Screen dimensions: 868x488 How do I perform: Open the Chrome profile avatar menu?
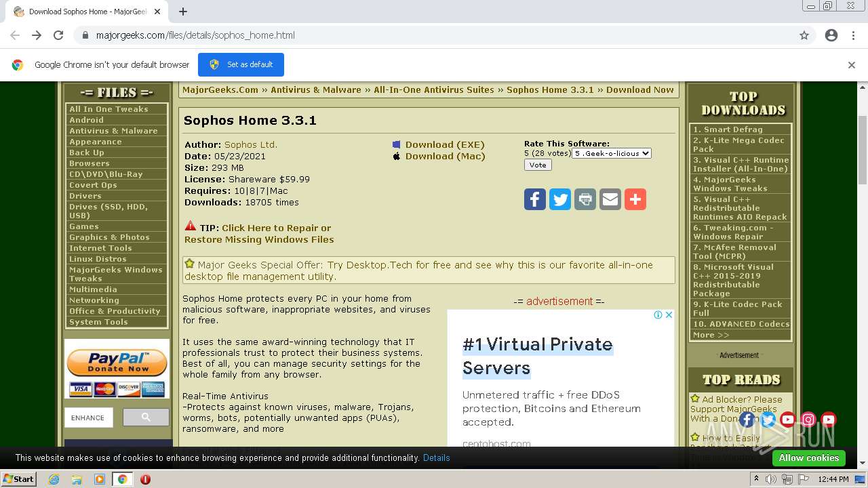click(831, 35)
